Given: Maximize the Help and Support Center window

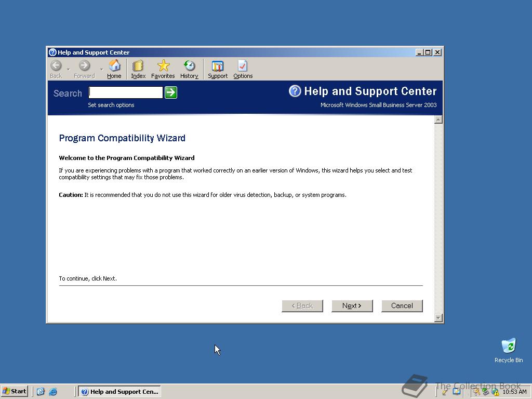Looking at the screenshot, I should pyautogui.click(x=428, y=52).
